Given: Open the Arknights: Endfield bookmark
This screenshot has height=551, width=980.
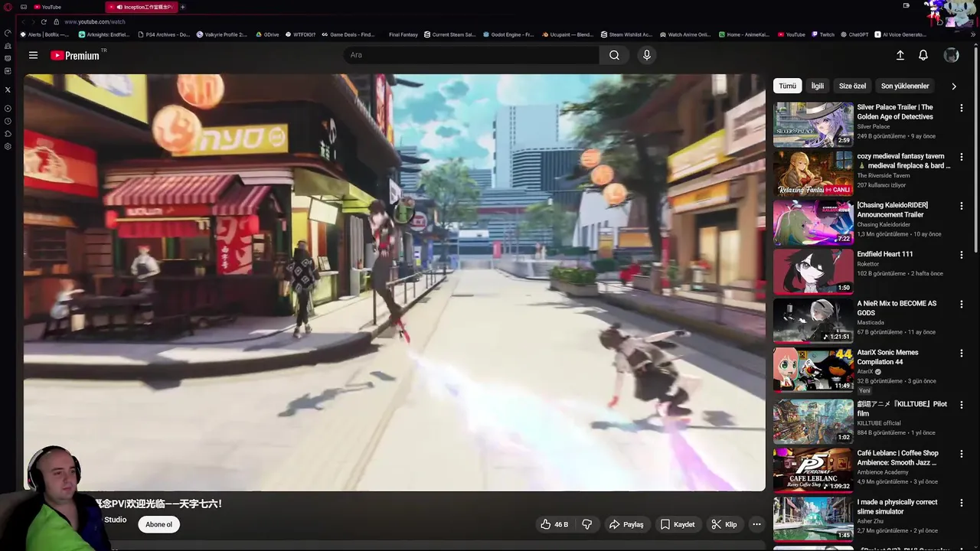Looking at the screenshot, I should click(103, 34).
